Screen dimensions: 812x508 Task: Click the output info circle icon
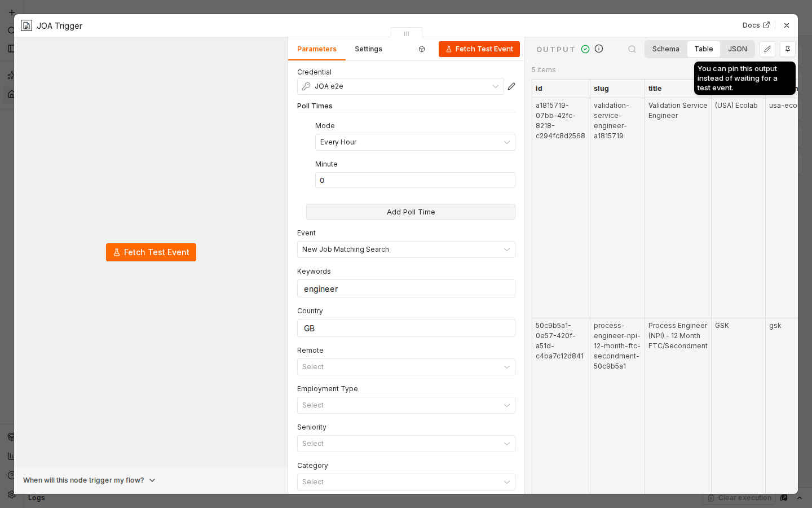(599, 49)
